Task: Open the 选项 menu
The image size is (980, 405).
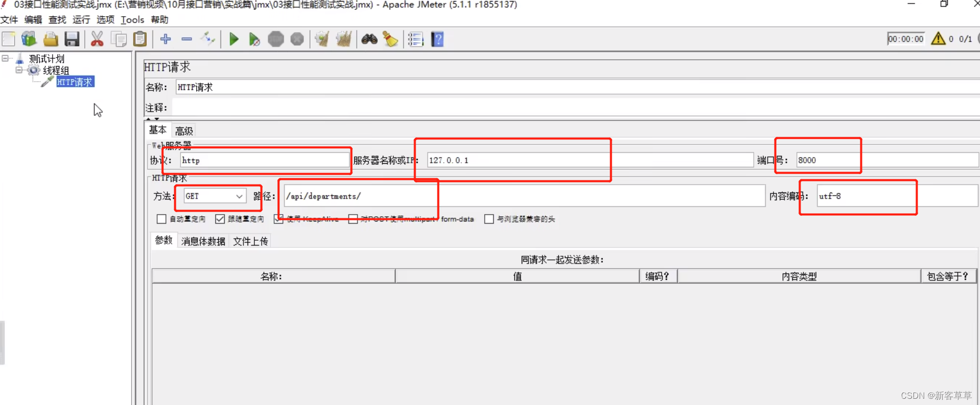Action: click(105, 20)
